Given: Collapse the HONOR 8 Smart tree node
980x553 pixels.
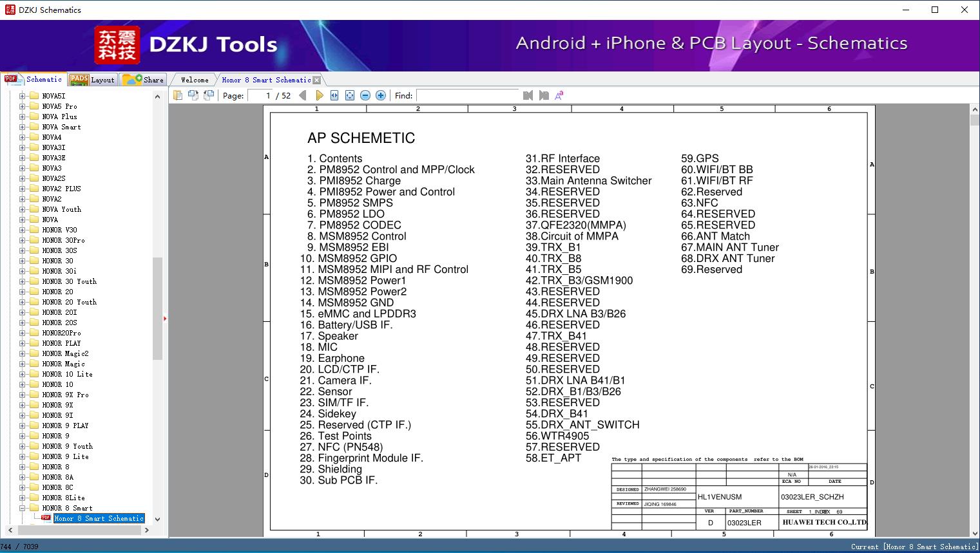Looking at the screenshot, I should click(x=23, y=508).
